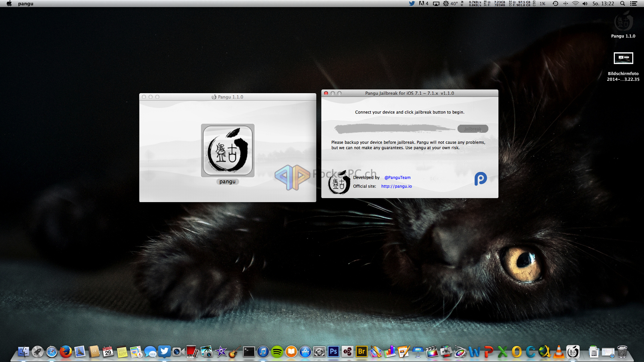The height and width of the screenshot is (362, 644).
Task: Open Messages speech bubbles in Dock
Action: point(150,352)
